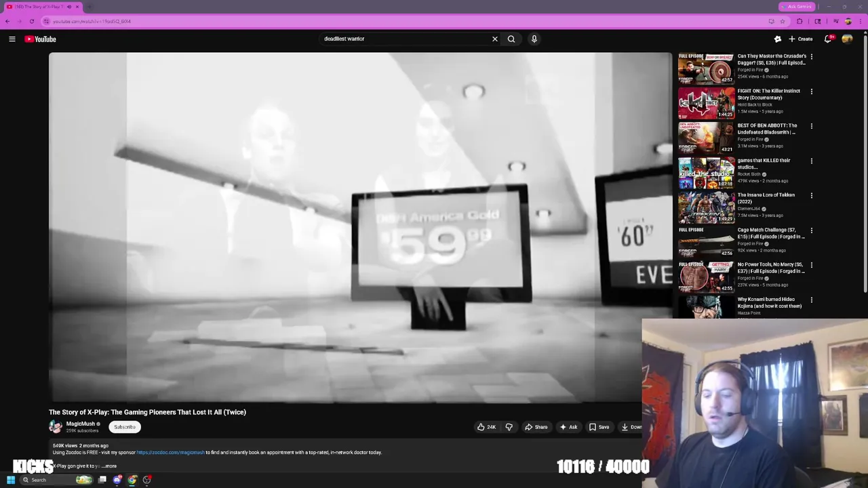Open browser extensions puzzle icon
The height and width of the screenshot is (488, 868).
click(x=800, y=21)
